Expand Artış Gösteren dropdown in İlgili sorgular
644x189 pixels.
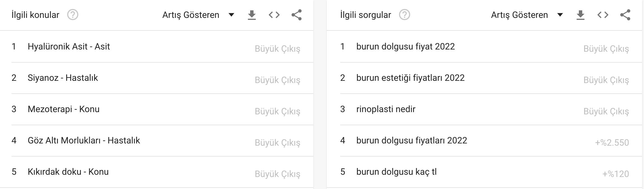(x=527, y=15)
